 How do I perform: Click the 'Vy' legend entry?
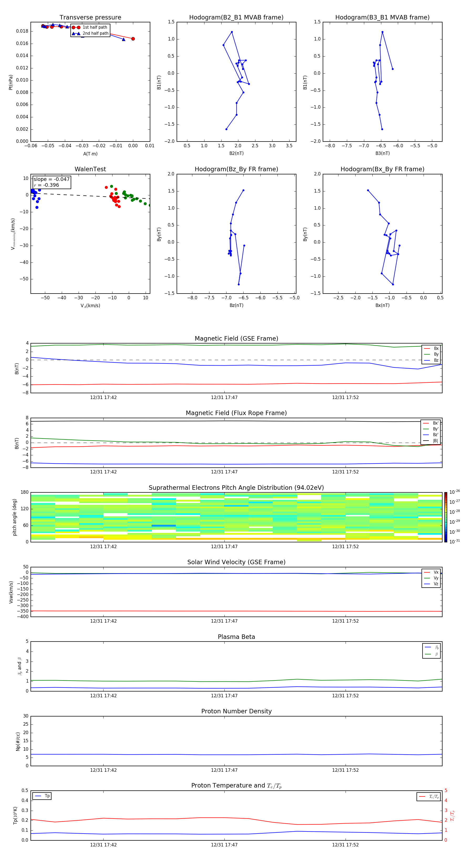pos(431,578)
